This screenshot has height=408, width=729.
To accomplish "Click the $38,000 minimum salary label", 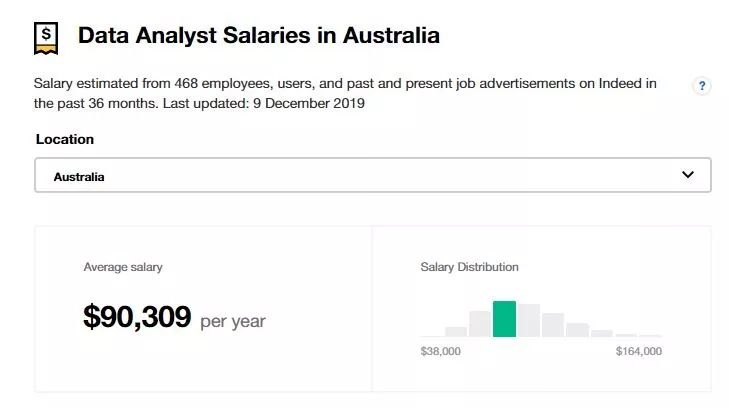I will click(441, 351).
